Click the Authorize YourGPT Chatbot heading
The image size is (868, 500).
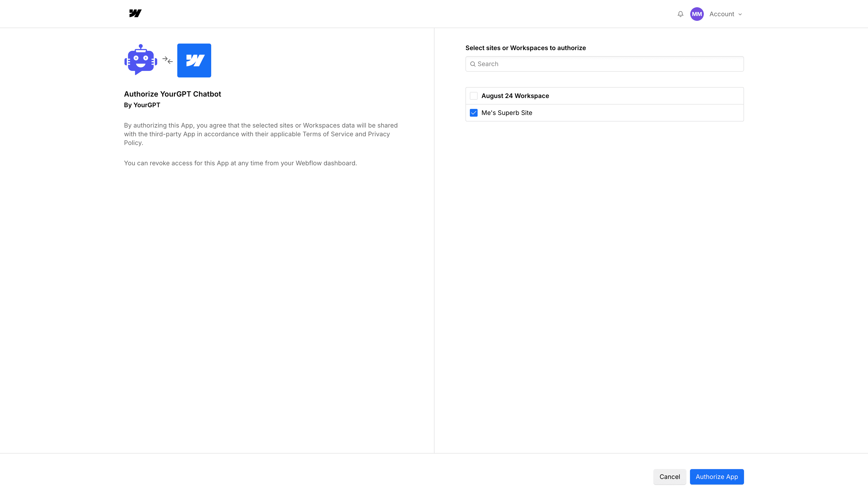(172, 94)
